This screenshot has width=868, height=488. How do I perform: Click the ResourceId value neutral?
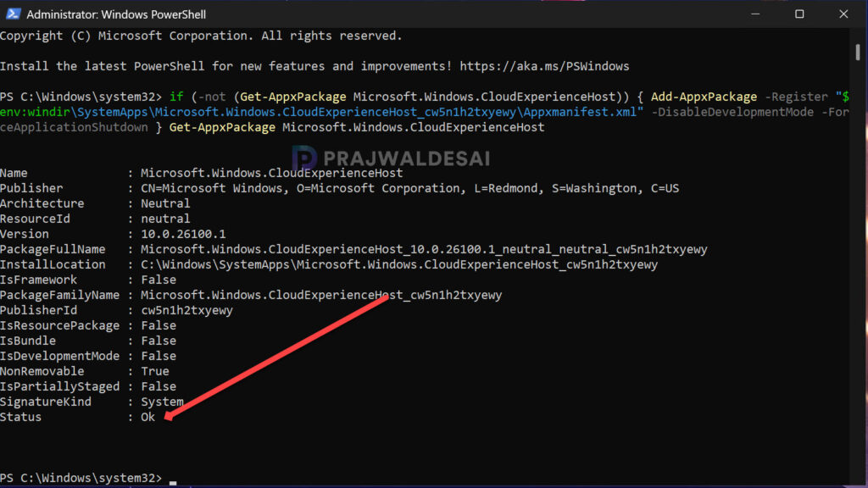(165, 219)
